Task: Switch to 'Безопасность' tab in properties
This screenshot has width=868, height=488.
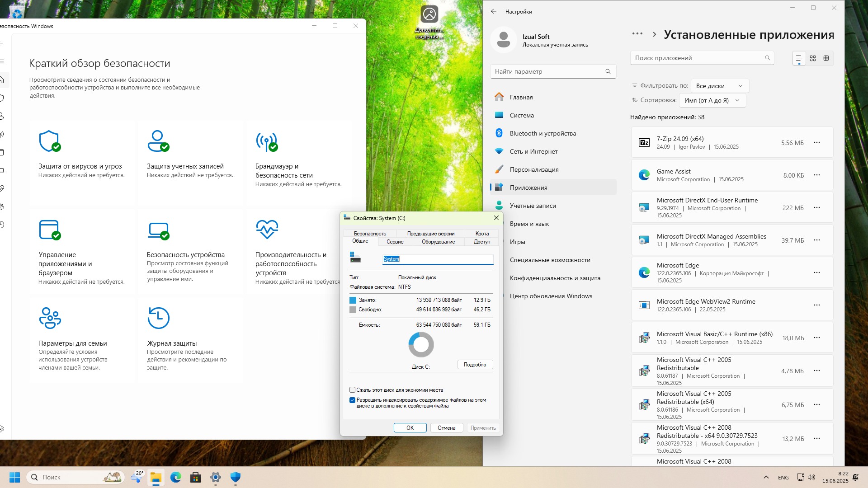Action: (370, 234)
